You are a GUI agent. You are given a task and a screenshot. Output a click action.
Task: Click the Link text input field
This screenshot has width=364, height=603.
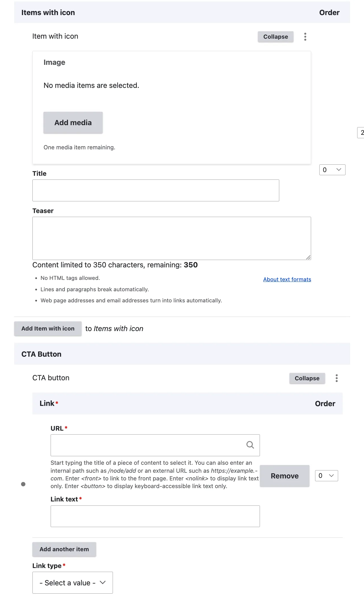tap(155, 516)
